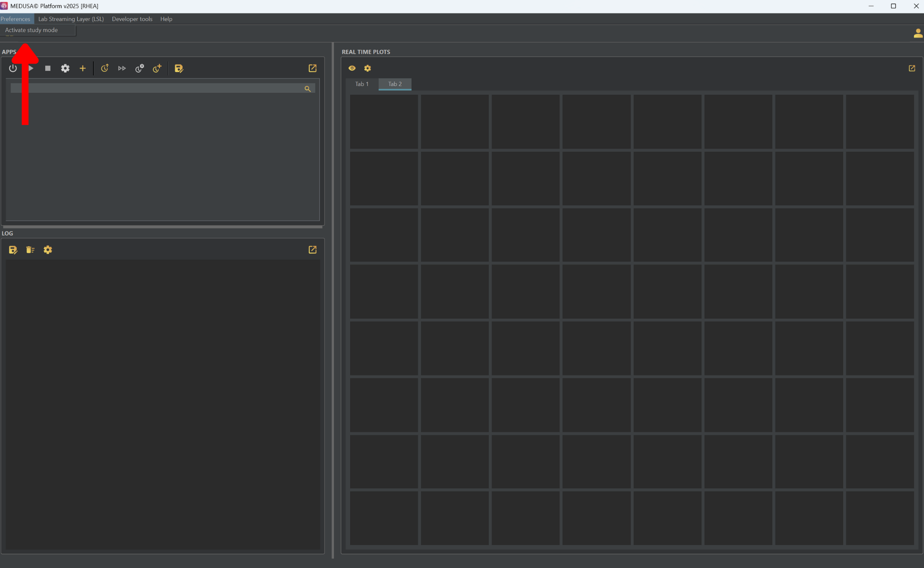
Task: Switch to Tab 1 in plots panel
Action: 362,84
